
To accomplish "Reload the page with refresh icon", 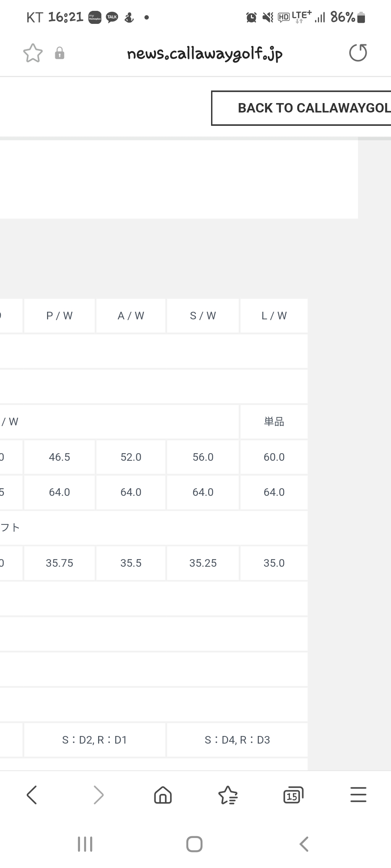I will coord(358,53).
